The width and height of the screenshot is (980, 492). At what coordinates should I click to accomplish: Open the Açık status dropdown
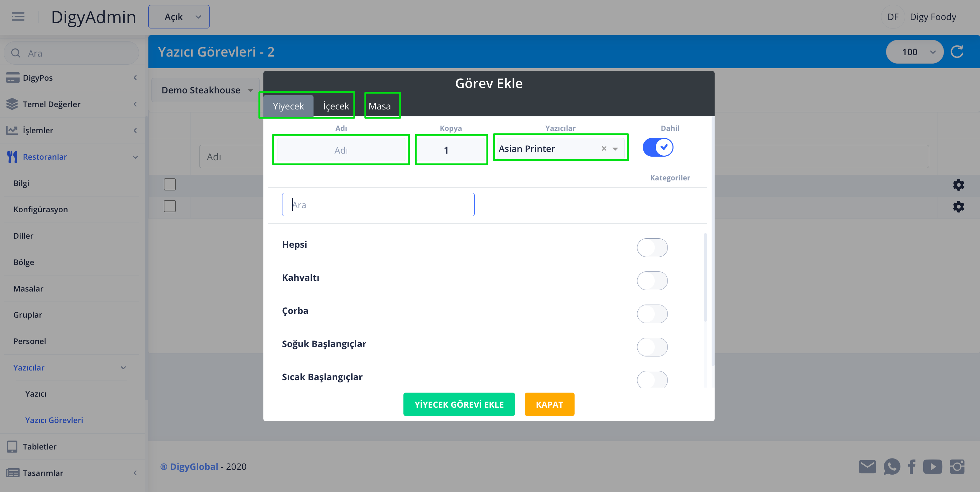tap(179, 17)
